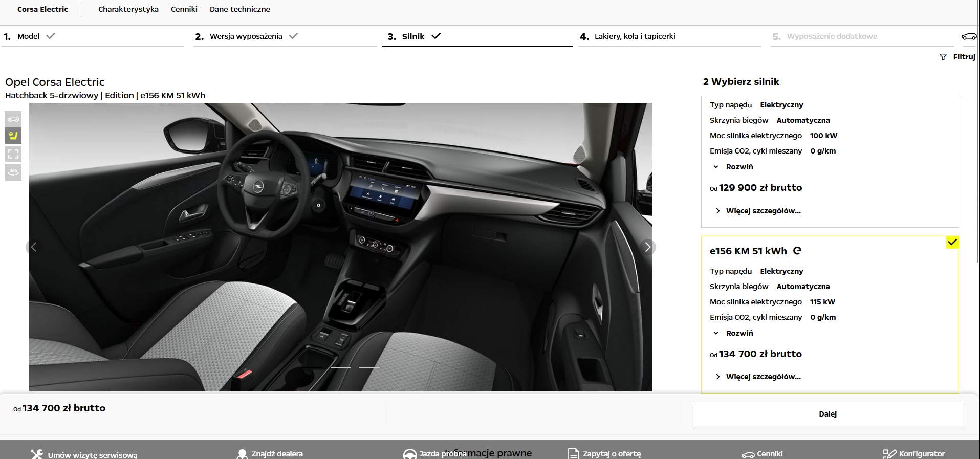Viewport: 980px width, 459px height.
Task: Click the car icon next to Cenniki footer
Action: tap(748, 454)
